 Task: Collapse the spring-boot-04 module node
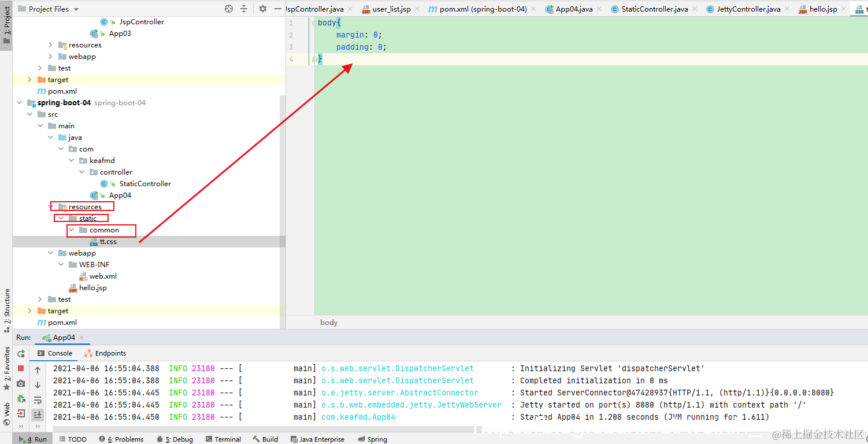coord(20,103)
